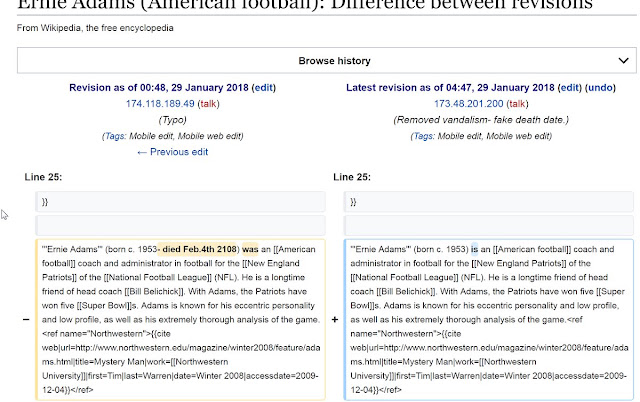640x402 pixels.
Task: Open talk page for 173.48.201.200
Action: 517,104
